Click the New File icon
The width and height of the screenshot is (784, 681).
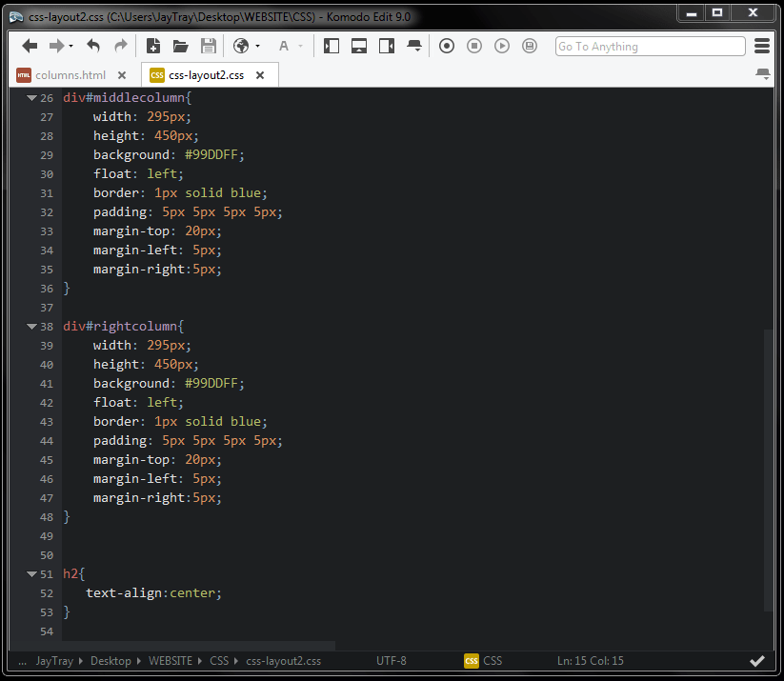152,45
